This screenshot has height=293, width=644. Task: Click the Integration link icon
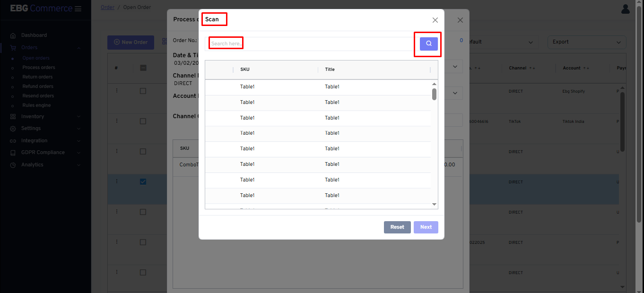click(14, 140)
